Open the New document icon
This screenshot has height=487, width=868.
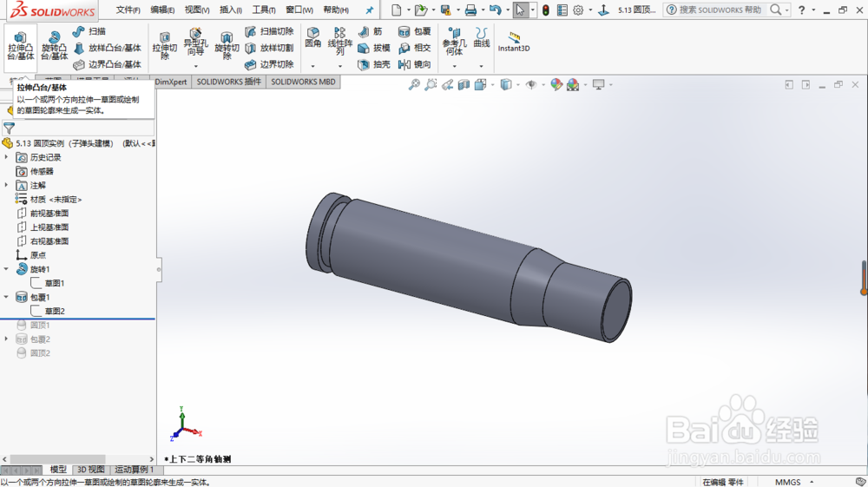click(397, 10)
